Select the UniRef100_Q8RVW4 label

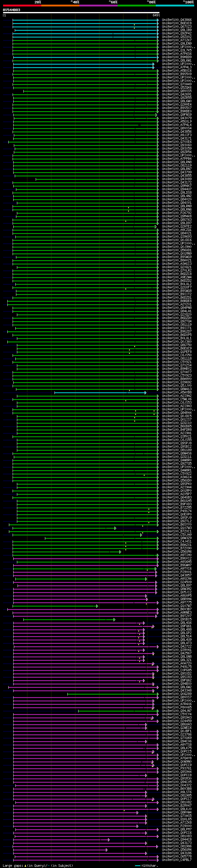[x=177, y=812]
